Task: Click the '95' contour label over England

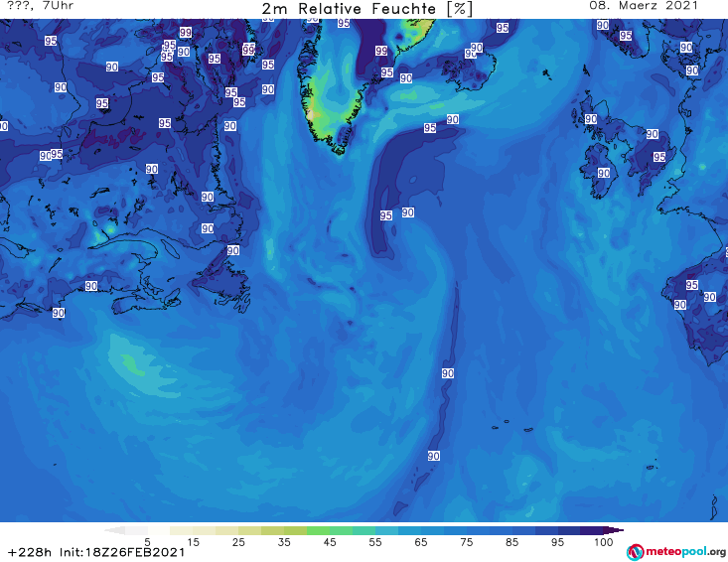Action: (659, 157)
